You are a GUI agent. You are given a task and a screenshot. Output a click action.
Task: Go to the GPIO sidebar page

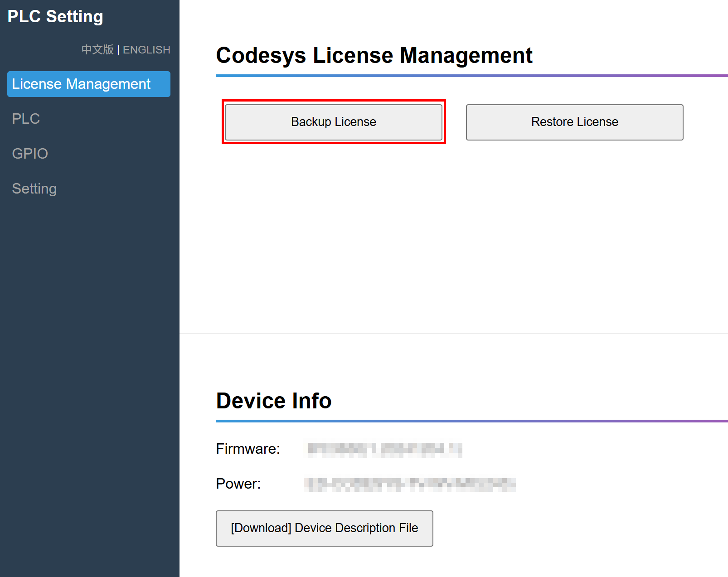coord(30,154)
